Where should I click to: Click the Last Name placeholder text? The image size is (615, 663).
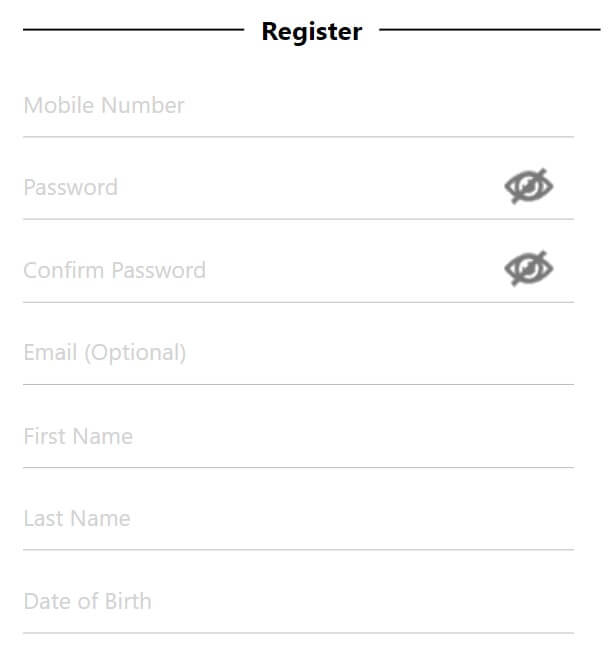tap(77, 518)
